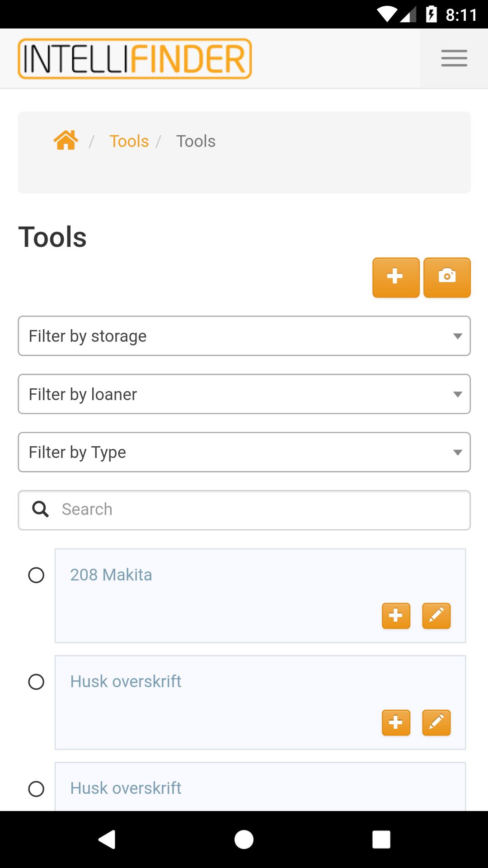This screenshot has width=488, height=868.
Task: Click the plus icon on the first Husk overskrift
Action: click(x=396, y=722)
